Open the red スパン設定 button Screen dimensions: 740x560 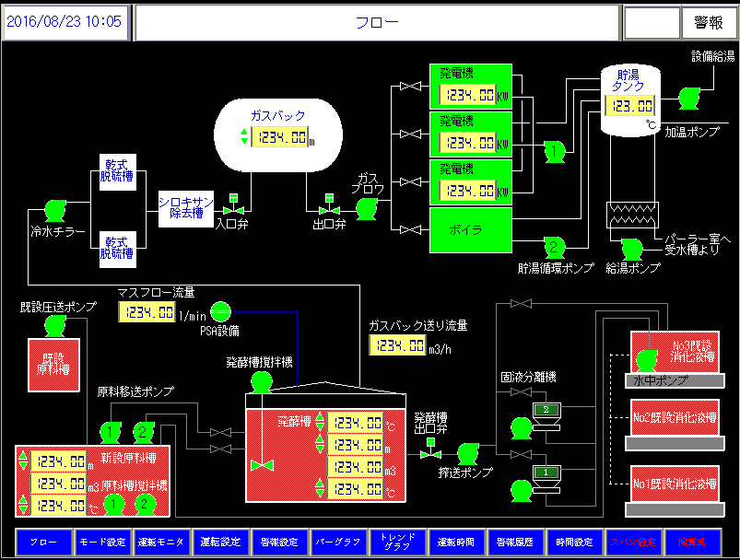(633, 542)
